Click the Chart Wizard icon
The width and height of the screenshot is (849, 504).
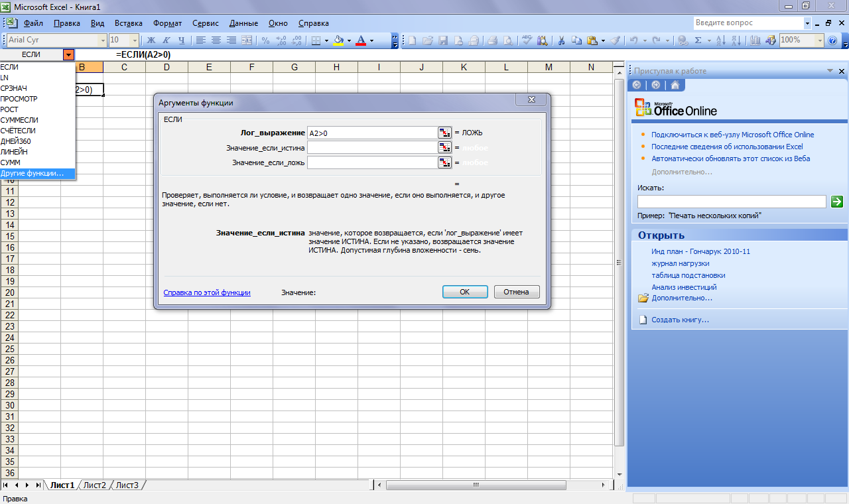[x=755, y=40]
